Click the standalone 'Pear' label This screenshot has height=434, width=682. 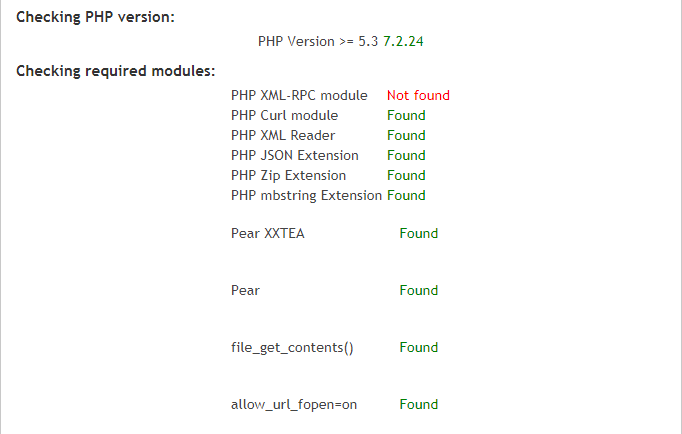click(245, 291)
